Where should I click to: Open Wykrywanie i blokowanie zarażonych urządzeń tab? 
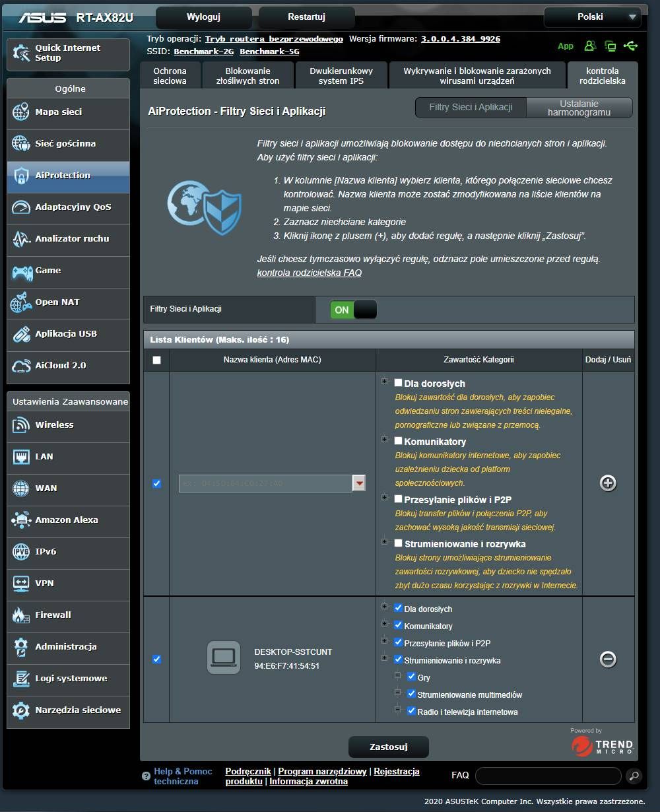[x=477, y=76]
